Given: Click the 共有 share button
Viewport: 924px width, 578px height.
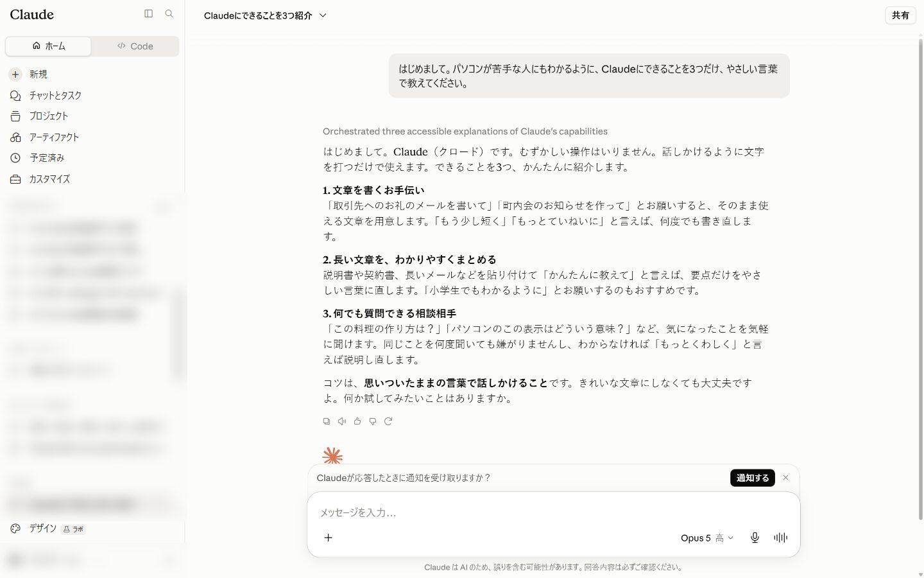Looking at the screenshot, I should coord(900,15).
